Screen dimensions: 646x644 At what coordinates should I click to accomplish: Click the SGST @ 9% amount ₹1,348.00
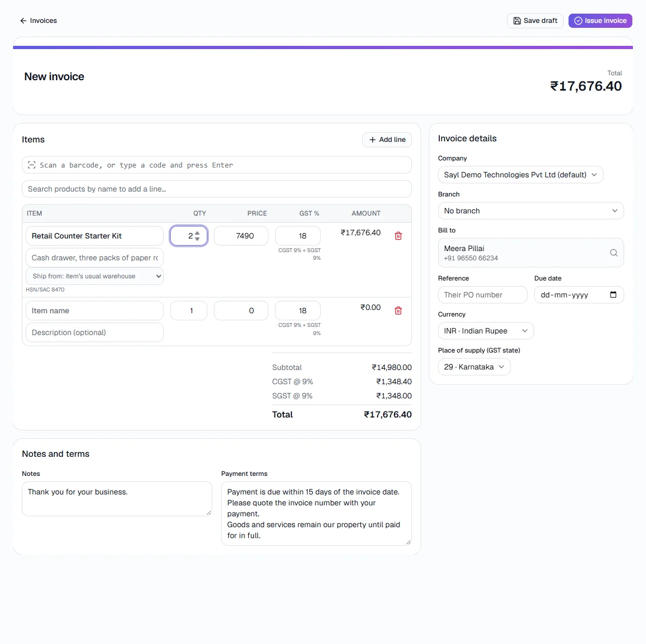point(393,396)
